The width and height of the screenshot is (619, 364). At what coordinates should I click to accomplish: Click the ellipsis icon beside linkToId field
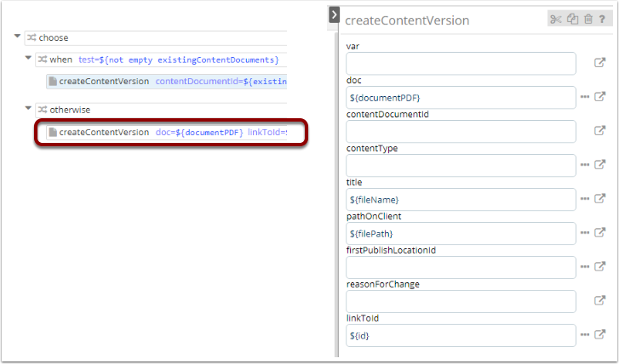[585, 335]
